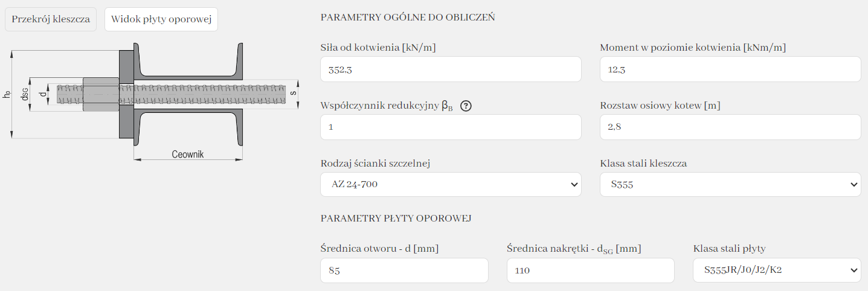Image resolution: width=868 pixels, height=291 pixels.
Task: Click the s dimension label in the diagram
Action: pyautogui.click(x=293, y=93)
